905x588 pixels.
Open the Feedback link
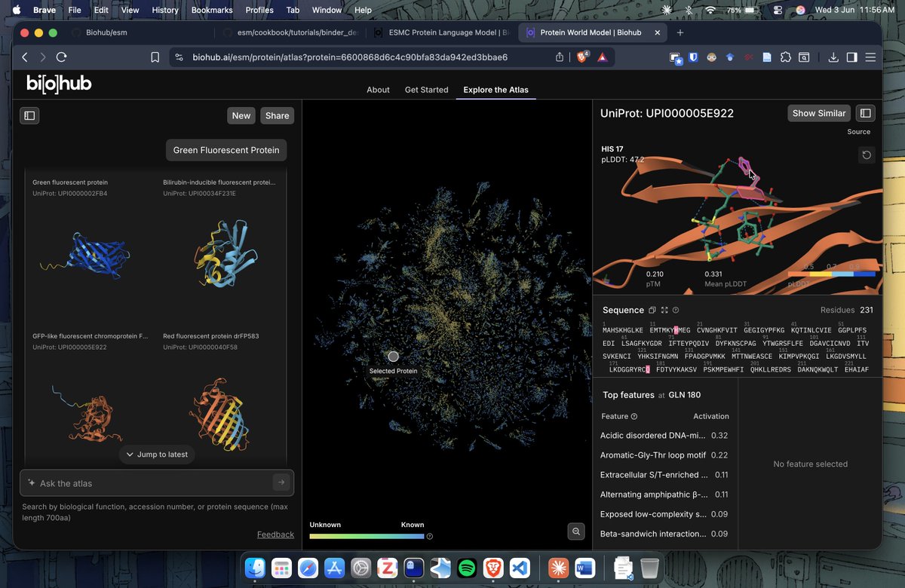click(x=275, y=534)
